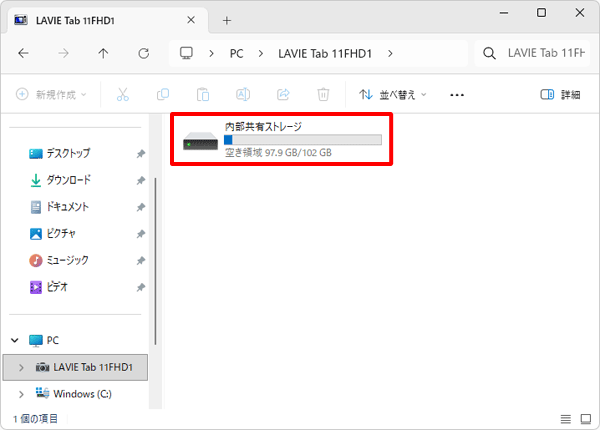Open 内部共有ストレージ drive icon

pyautogui.click(x=201, y=140)
